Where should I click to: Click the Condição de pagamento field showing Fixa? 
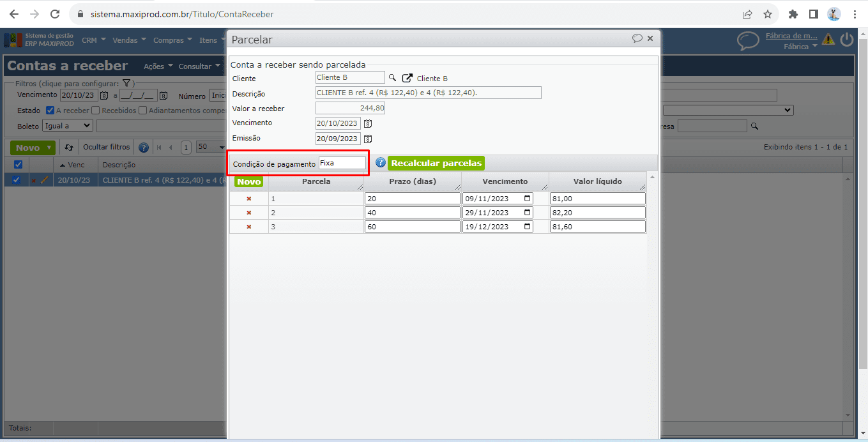342,164
